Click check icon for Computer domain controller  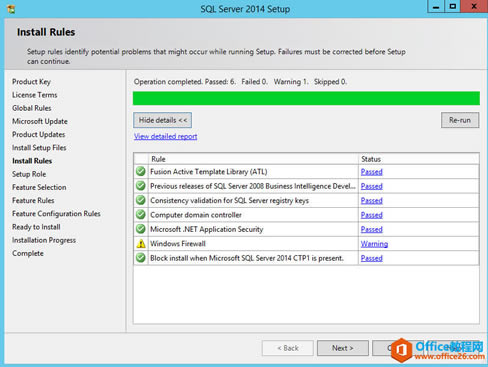(x=141, y=215)
